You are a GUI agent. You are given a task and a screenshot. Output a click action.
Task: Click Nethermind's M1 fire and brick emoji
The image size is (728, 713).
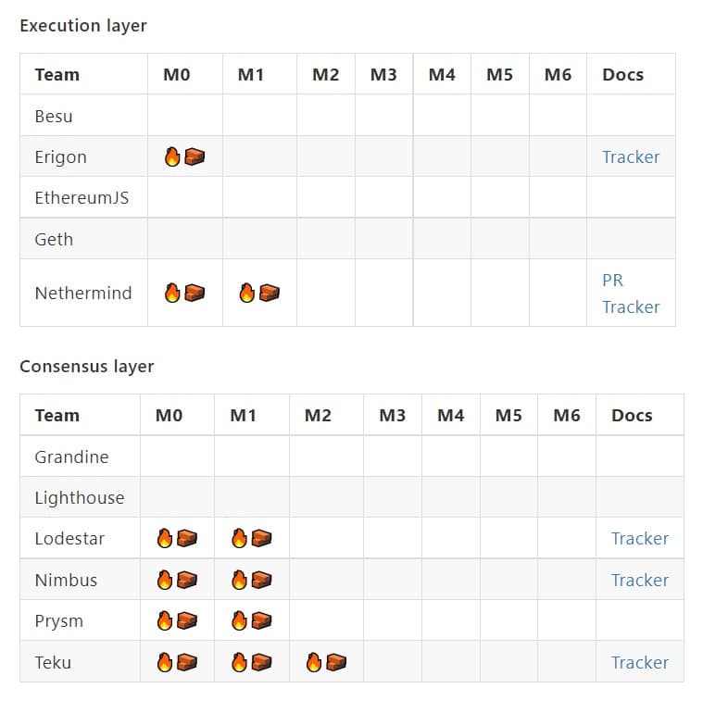click(259, 294)
